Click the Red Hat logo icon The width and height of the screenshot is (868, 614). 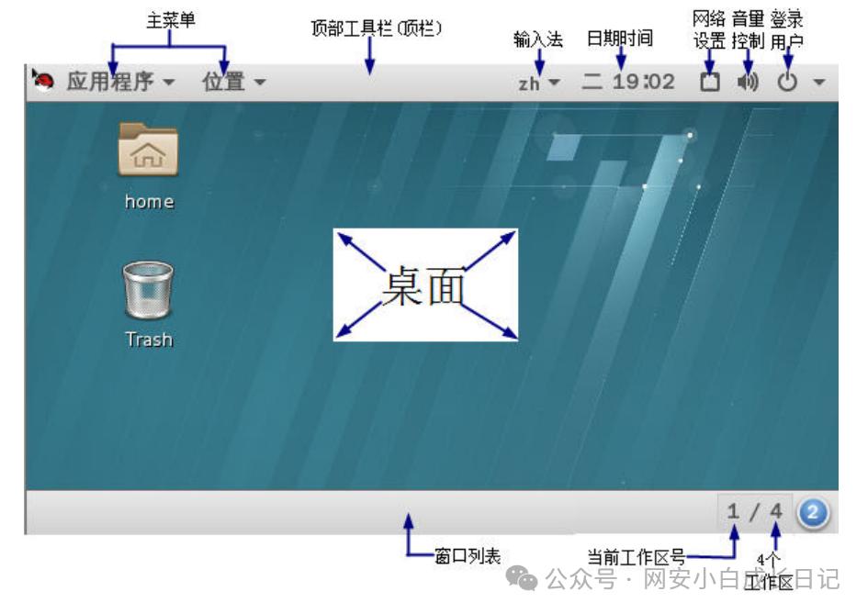(43, 81)
